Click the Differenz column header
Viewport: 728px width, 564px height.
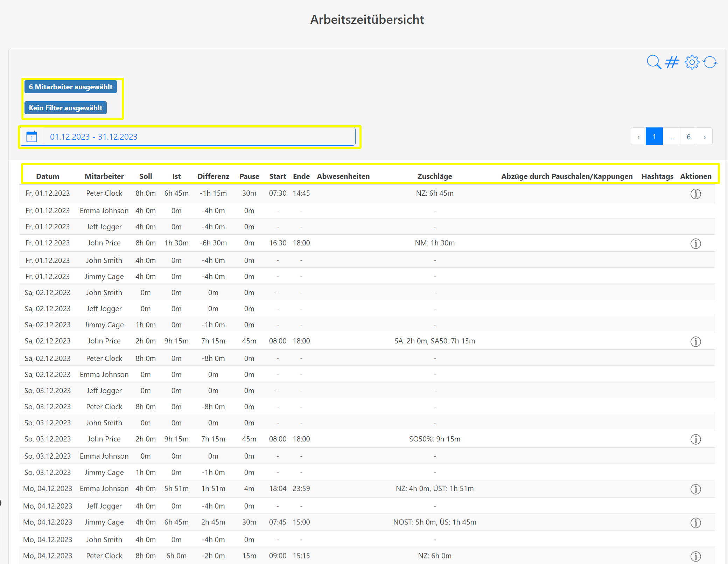tap(213, 176)
